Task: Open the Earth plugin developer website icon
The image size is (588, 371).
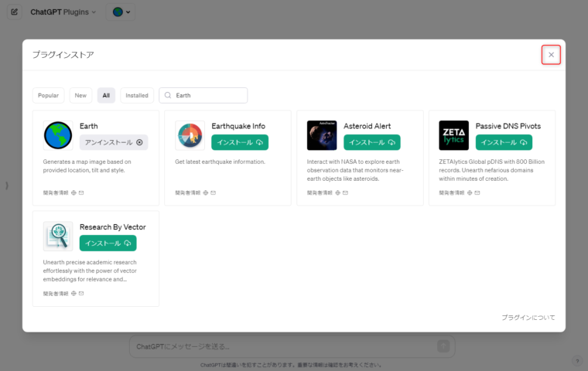Action: pyautogui.click(x=73, y=193)
